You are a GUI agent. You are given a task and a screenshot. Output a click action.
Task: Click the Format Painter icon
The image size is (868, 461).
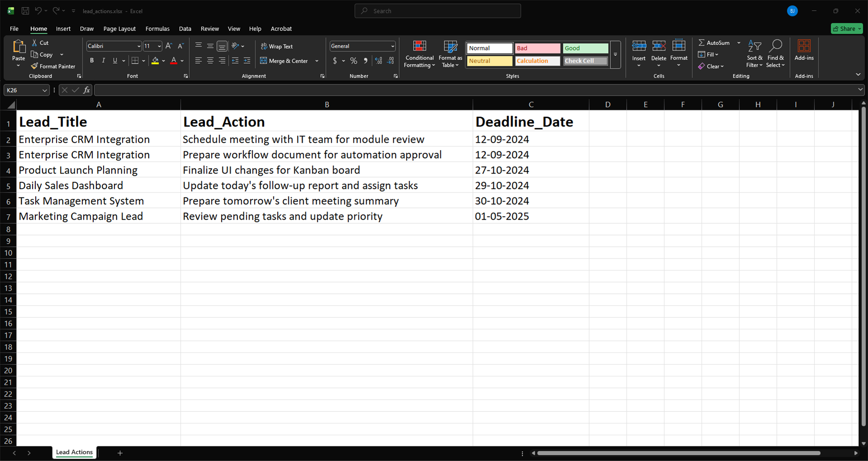[34, 66]
